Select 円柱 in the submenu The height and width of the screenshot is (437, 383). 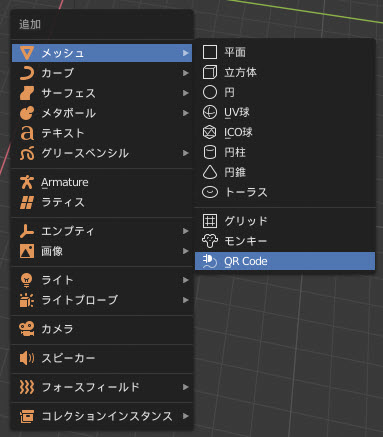coord(285,152)
